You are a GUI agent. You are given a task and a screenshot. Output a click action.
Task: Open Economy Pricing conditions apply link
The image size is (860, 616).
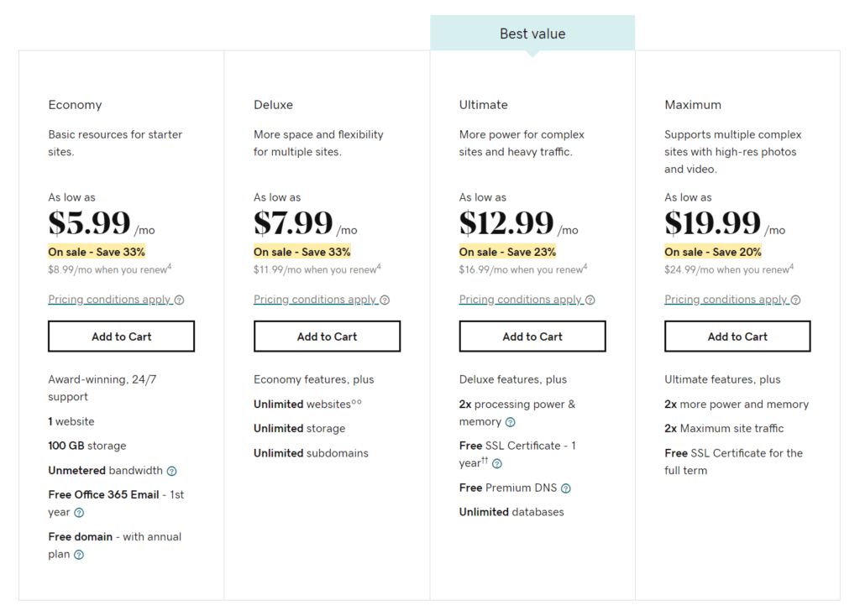pyautogui.click(x=110, y=300)
